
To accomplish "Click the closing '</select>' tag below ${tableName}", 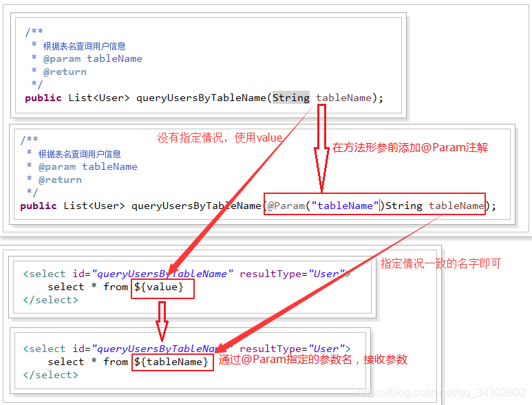I will [x=50, y=375].
